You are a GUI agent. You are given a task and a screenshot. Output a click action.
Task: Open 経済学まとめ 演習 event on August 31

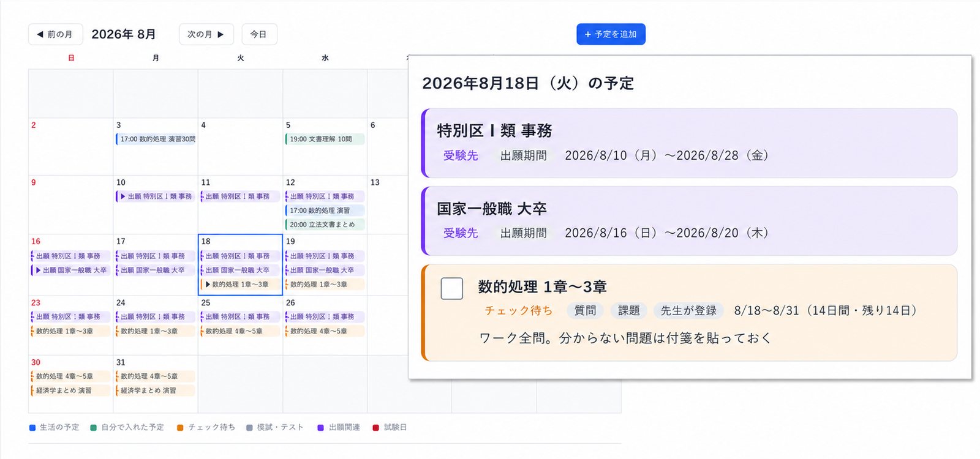156,390
